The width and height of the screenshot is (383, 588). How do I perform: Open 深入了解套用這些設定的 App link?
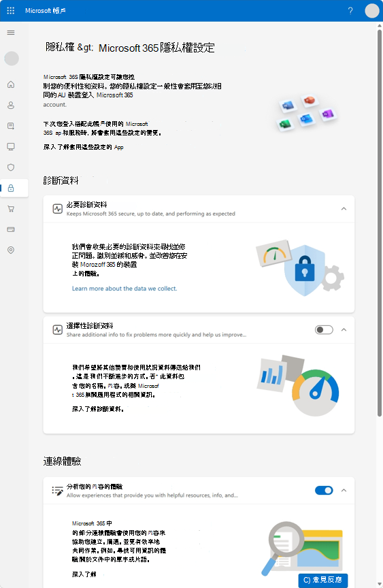click(x=83, y=147)
